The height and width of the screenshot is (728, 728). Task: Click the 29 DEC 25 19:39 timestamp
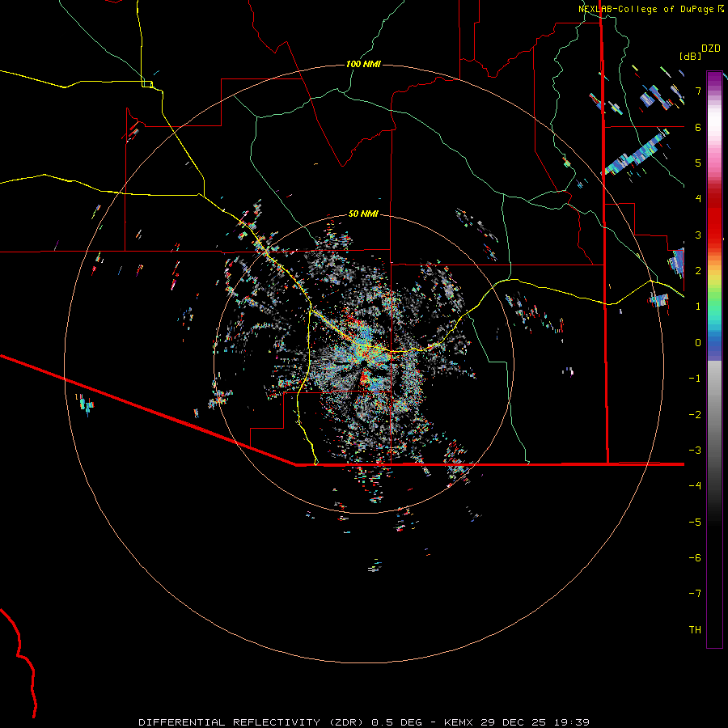[x=535, y=722]
